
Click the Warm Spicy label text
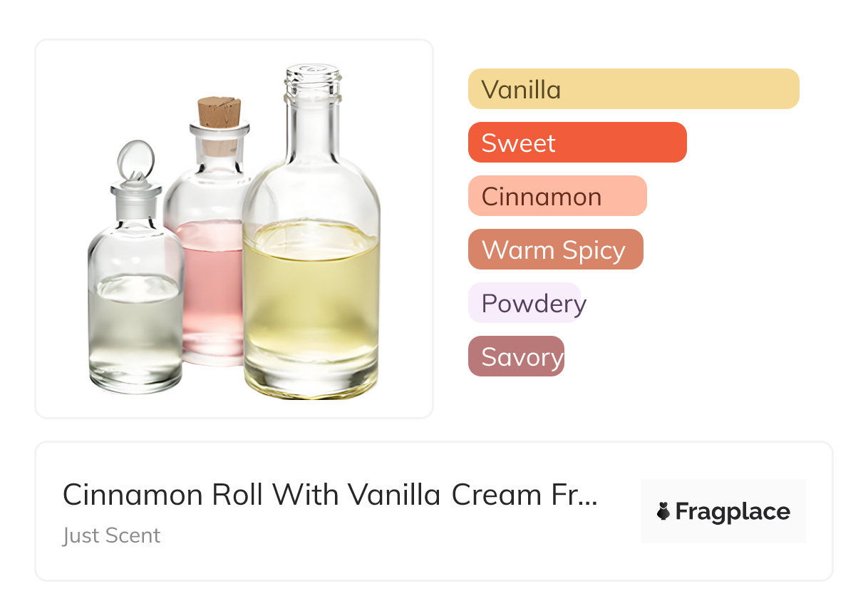pyautogui.click(x=554, y=250)
